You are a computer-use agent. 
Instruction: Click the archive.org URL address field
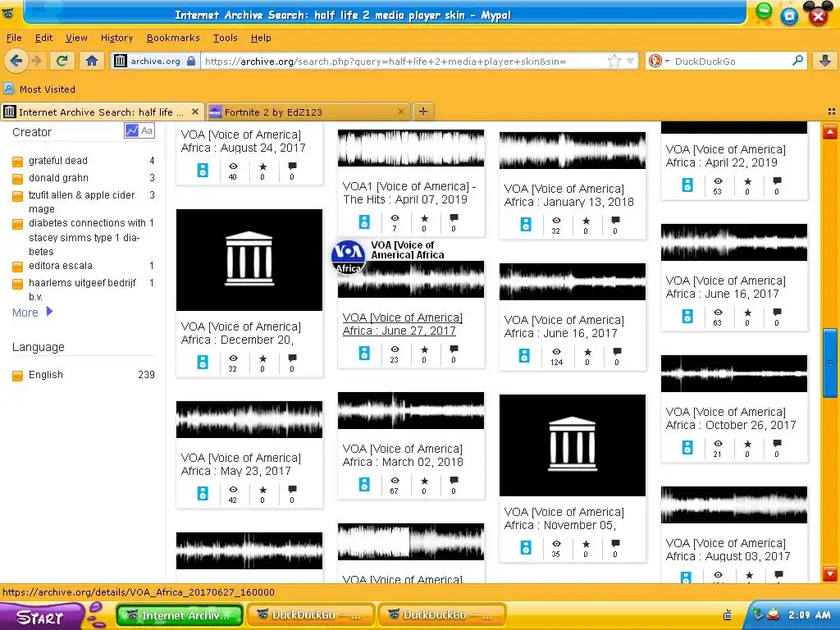404,61
